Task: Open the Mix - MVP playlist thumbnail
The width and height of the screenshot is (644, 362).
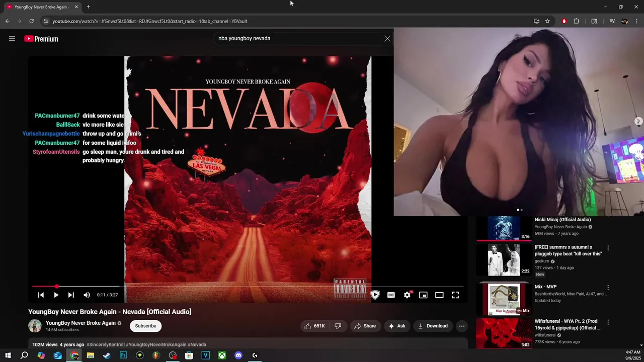Action: tap(504, 299)
